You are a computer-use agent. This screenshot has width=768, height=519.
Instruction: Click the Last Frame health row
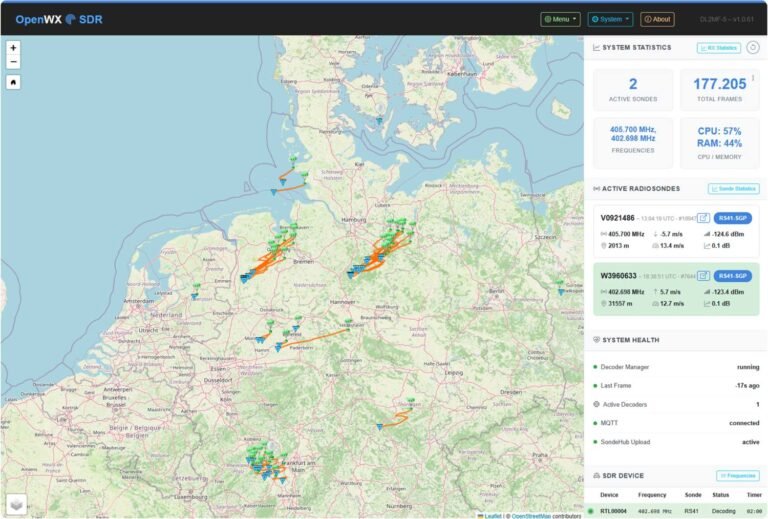point(676,385)
